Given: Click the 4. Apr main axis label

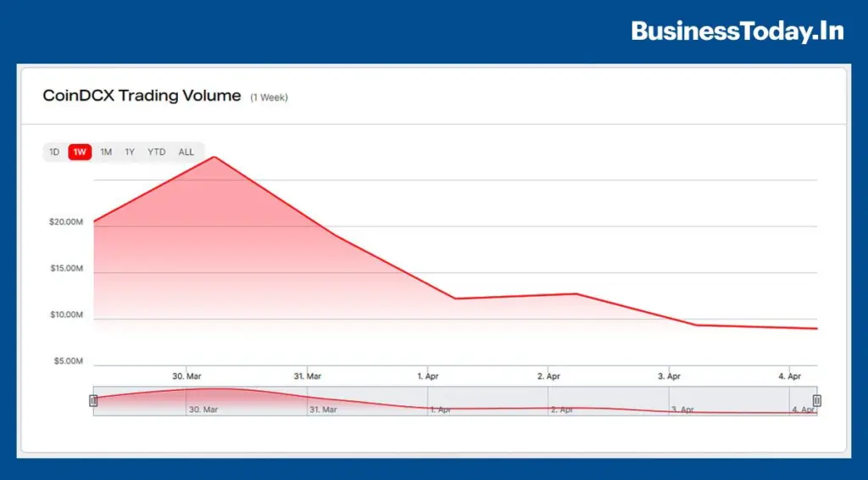Looking at the screenshot, I should coord(790,377).
